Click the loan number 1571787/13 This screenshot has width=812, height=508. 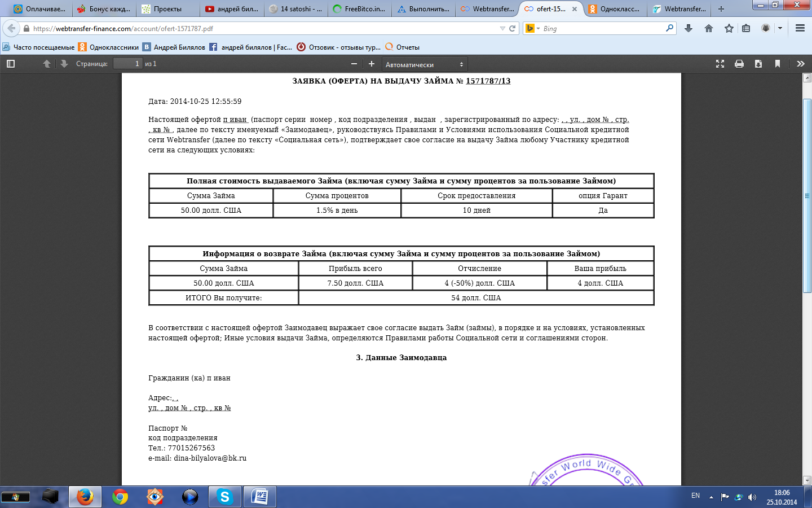(x=488, y=81)
